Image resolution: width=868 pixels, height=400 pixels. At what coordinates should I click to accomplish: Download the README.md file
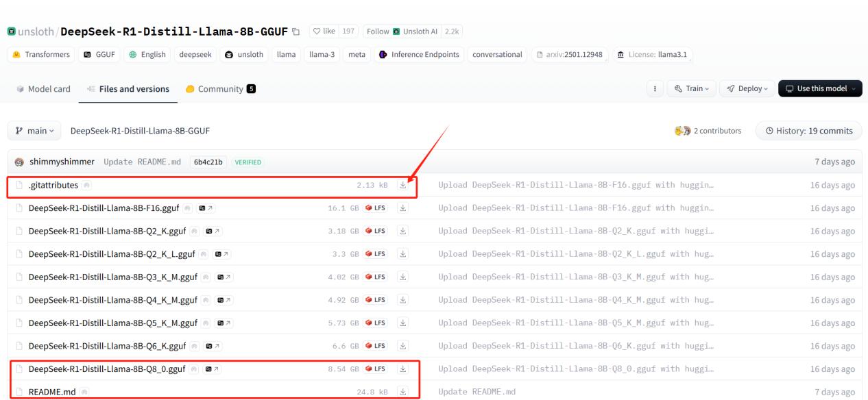pyautogui.click(x=403, y=392)
